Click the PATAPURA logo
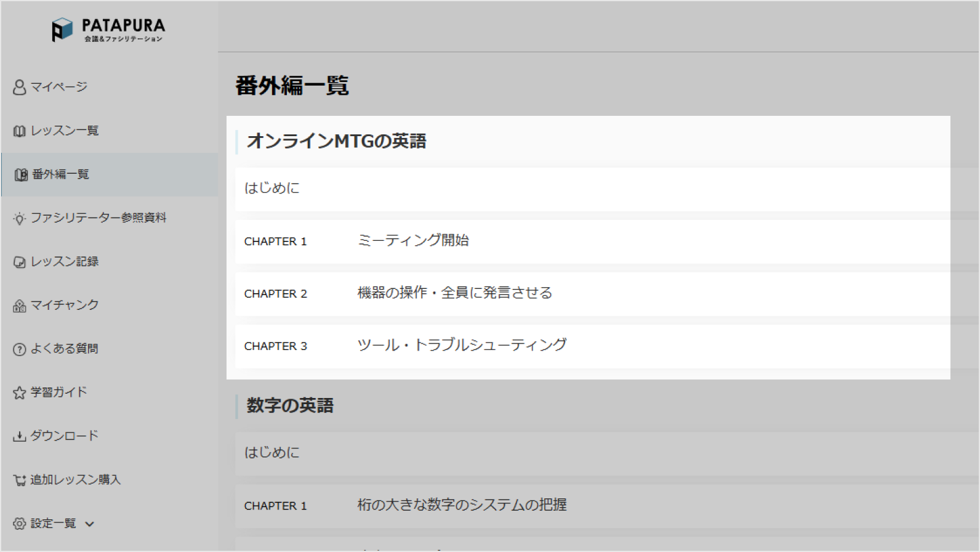Screen dimensions: 980x552 (108, 30)
